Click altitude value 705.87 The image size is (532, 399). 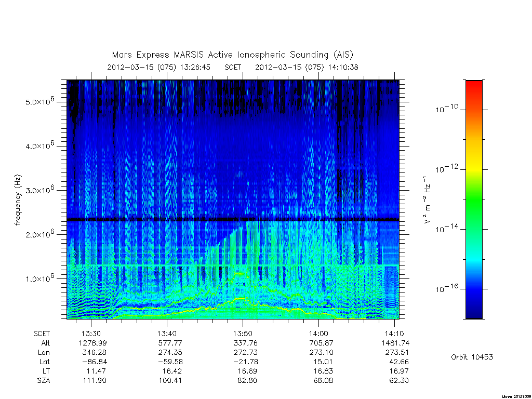pyautogui.click(x=321, y=343)
